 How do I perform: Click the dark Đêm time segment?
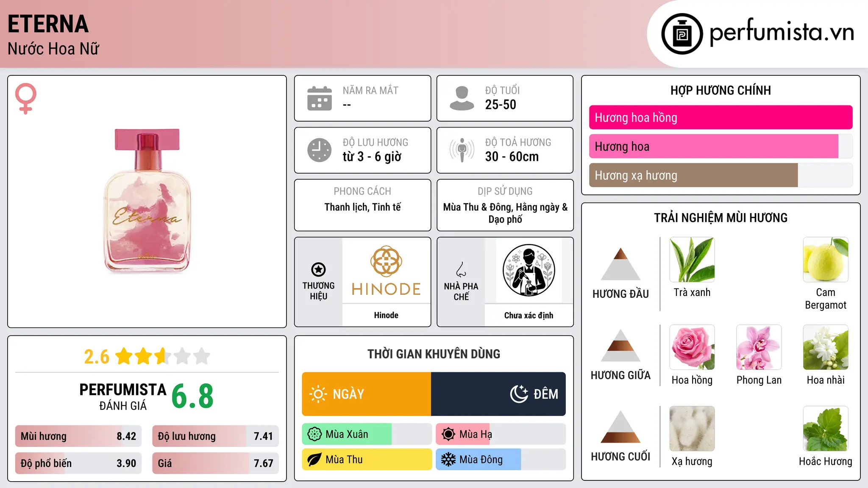pos(498,394)
